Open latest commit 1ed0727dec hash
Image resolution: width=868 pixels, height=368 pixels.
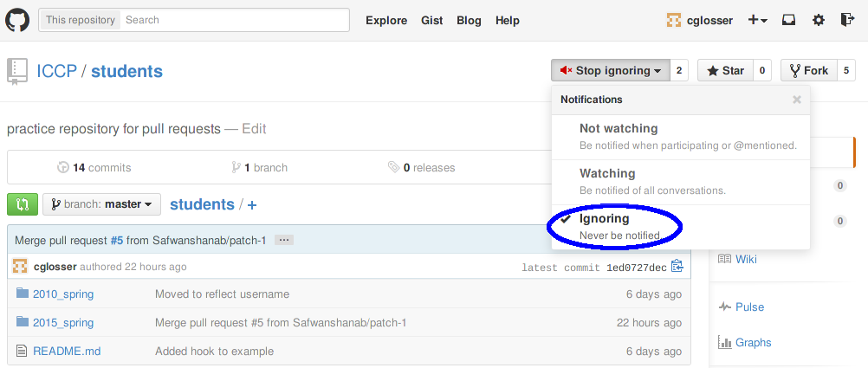pyautogui.click(x=637, y=268)
